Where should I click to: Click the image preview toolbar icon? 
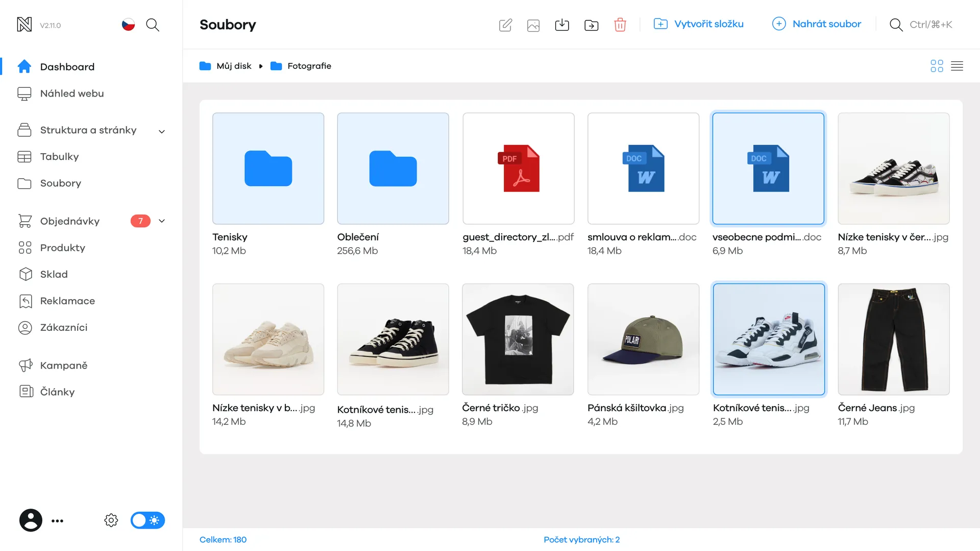pos(533,25)
